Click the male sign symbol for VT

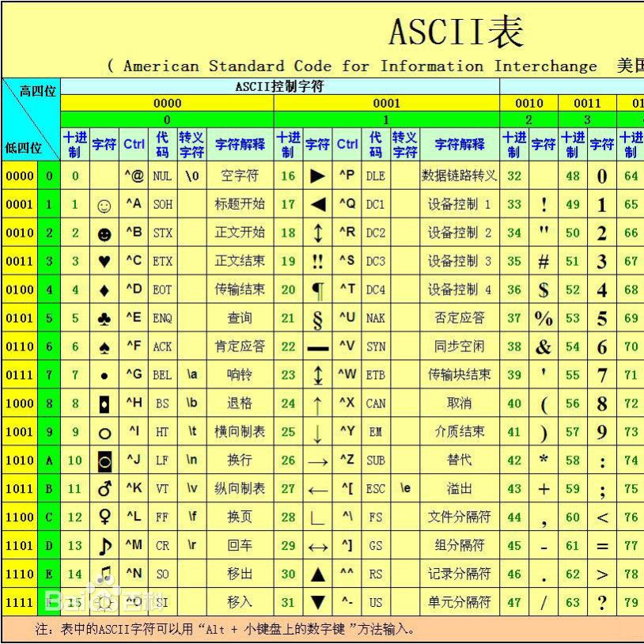(x=104, y=489)
